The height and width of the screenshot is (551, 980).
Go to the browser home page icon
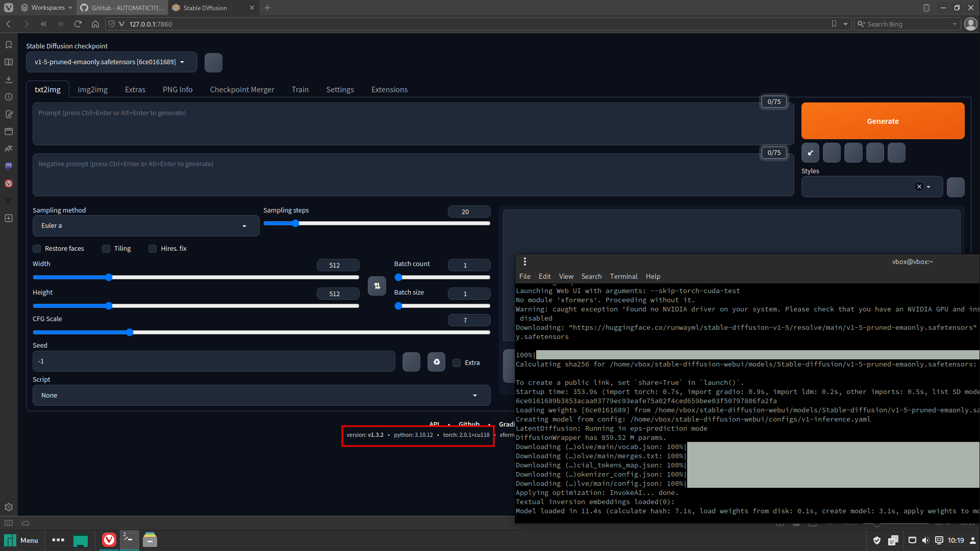pos(95,24)
